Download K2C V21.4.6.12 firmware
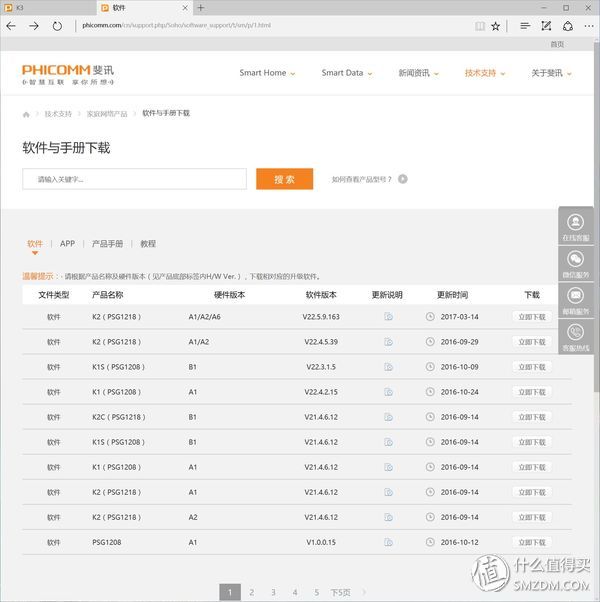600x602 pixels. (x=532, y=417)
